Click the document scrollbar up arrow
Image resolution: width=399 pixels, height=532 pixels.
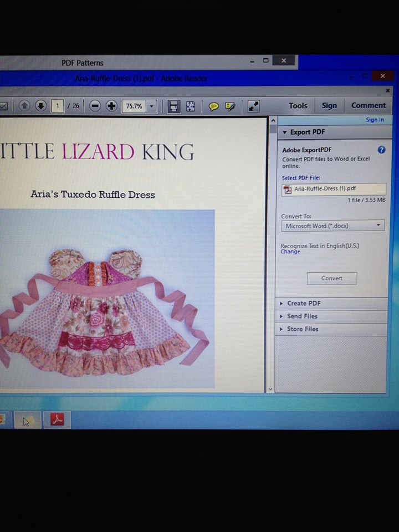coord(273,121)
